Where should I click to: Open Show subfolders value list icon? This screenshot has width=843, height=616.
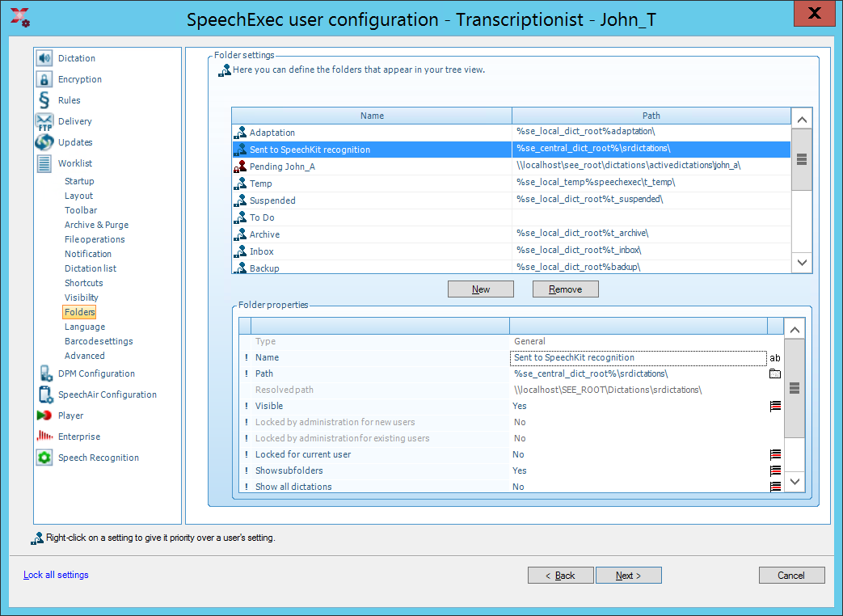775,470
